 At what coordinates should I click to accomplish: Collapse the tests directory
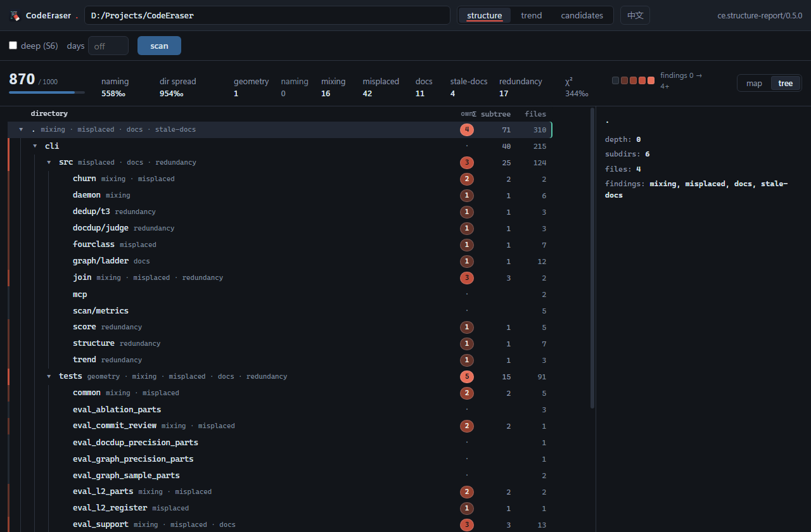point(49,377)
